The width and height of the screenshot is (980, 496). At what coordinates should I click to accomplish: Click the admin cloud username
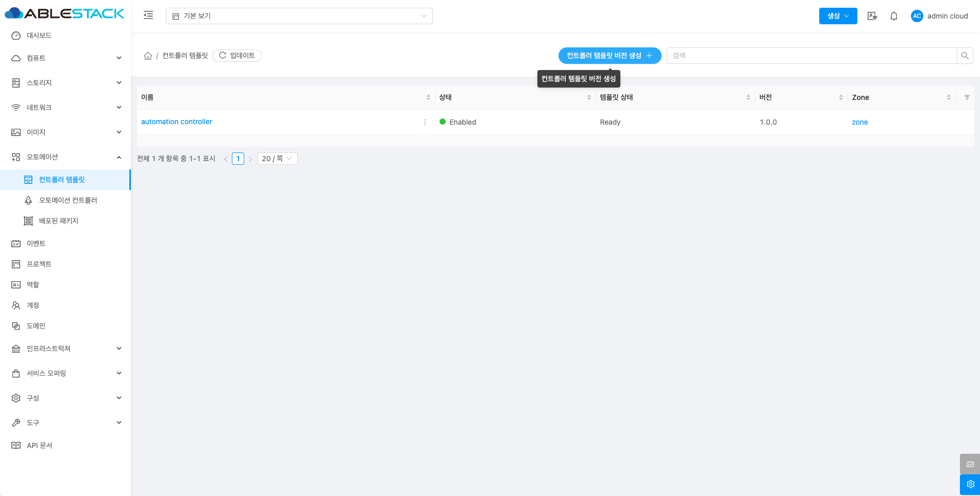[948, 16]
